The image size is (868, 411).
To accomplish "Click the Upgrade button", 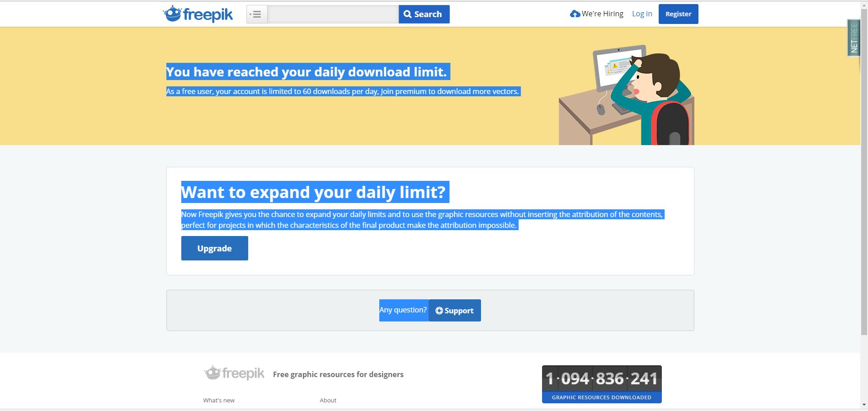I will 215,248.
